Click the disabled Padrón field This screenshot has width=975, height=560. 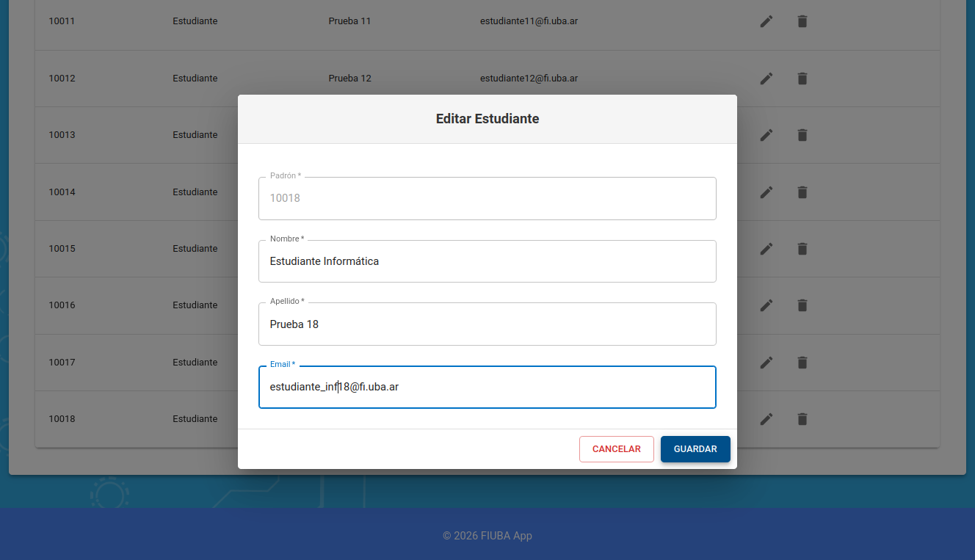[487, 198]
